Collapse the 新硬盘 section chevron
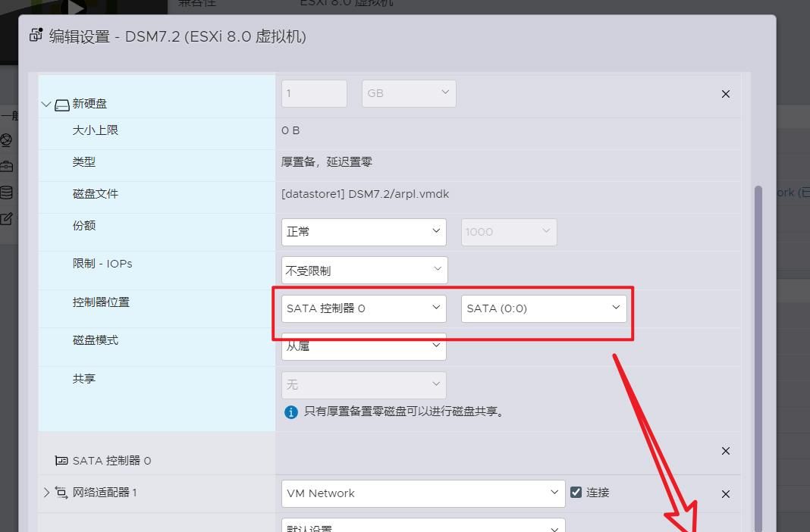Viewport: 810px width, 532px height. (x=46, y=105)
